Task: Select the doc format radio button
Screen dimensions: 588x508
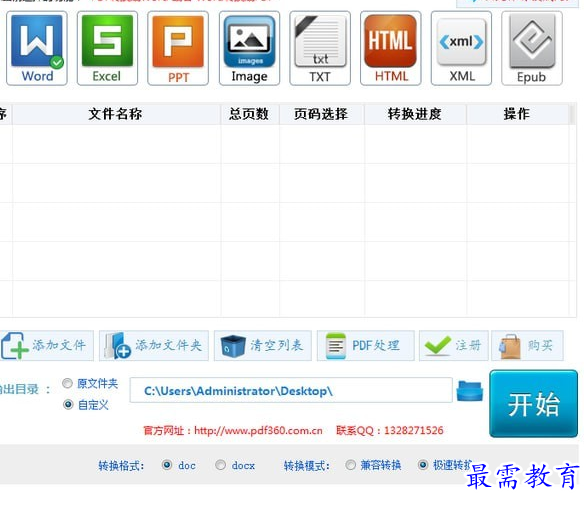Action: point(167,465)
